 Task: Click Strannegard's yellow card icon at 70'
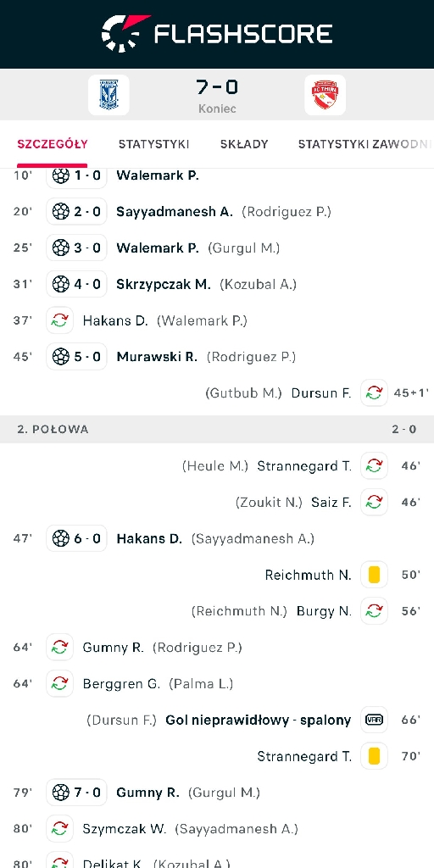[374, 756]
